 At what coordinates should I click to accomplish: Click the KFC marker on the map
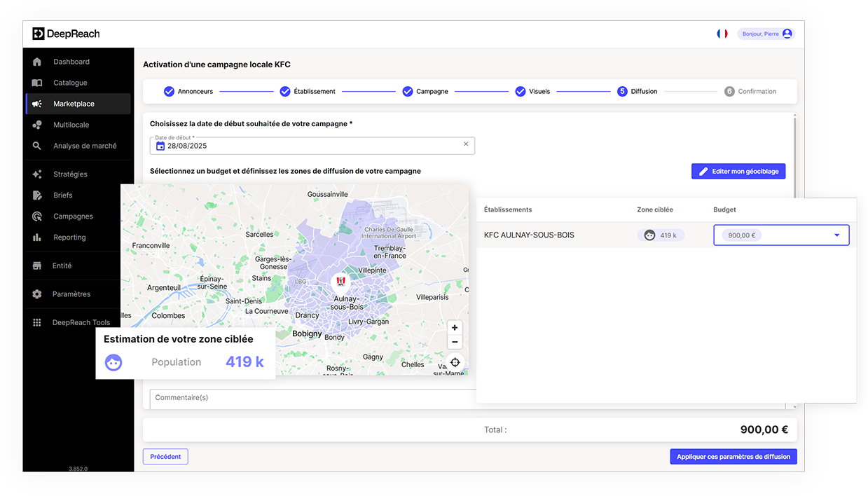[340, 282]
